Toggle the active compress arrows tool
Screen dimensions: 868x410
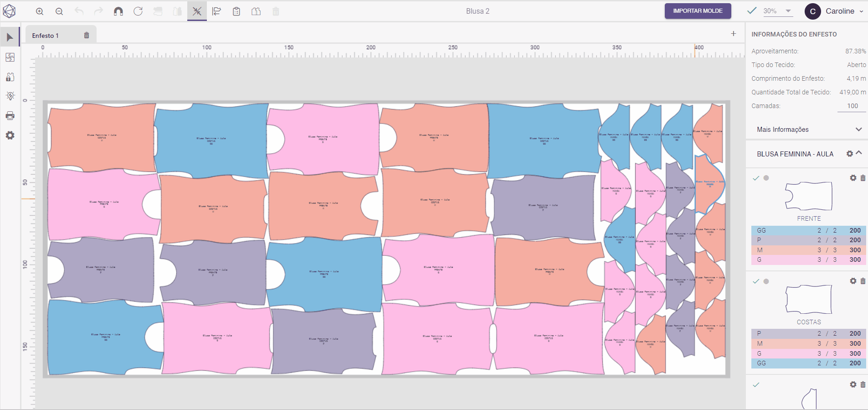pyautogui.click(x=197, y=11)
